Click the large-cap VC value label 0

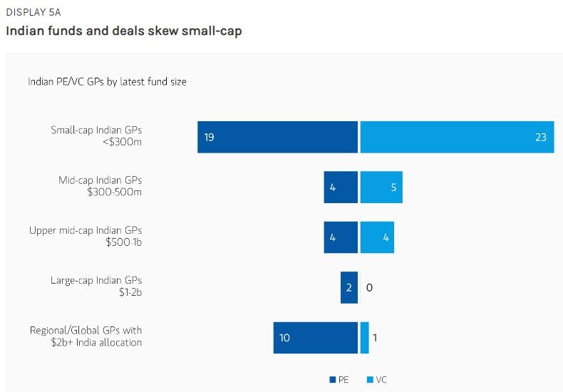click(x=369, y=288)
